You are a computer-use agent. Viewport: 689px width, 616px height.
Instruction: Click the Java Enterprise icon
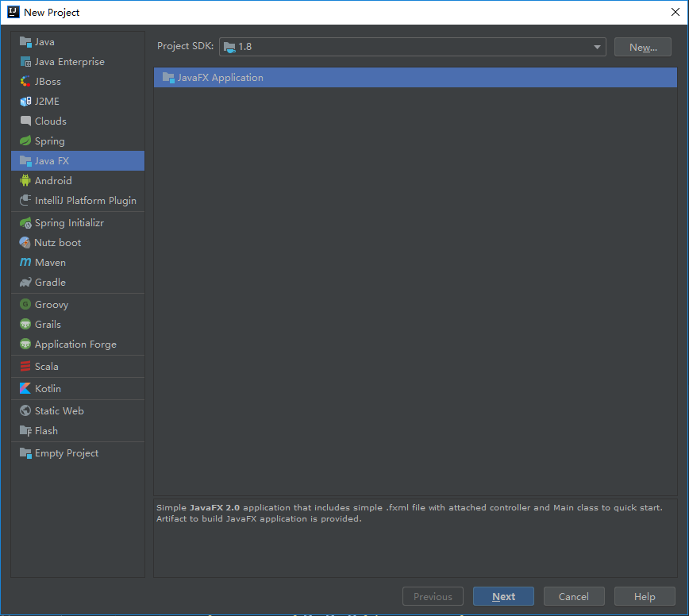[x=25, y=61]
